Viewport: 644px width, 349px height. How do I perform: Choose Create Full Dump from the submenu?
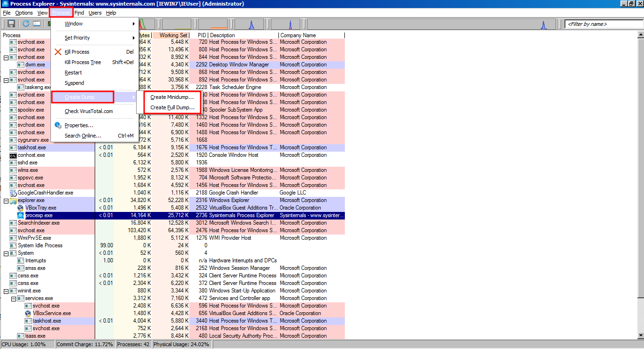coord(172,107)
